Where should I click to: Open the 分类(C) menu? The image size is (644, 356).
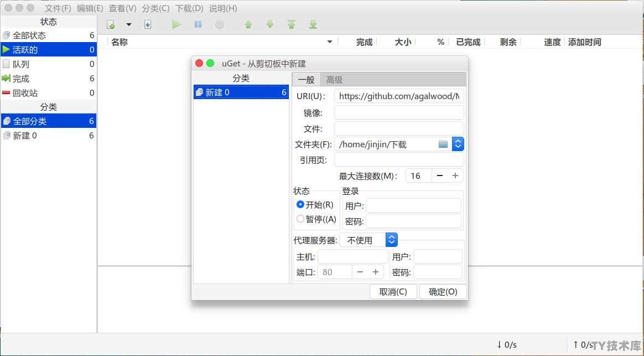pos(155,8)
